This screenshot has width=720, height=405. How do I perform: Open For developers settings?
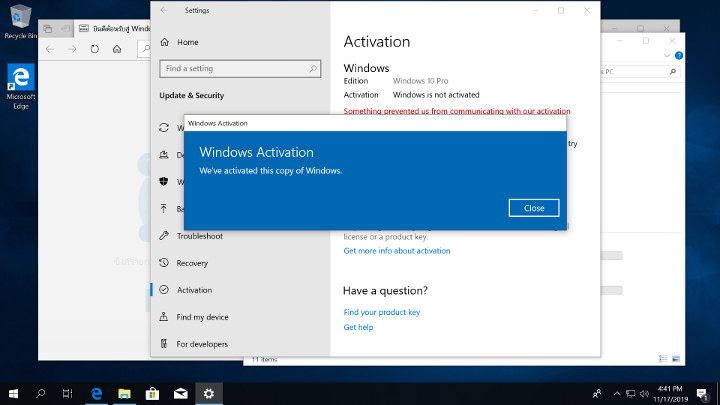click(x=202, y=344)
